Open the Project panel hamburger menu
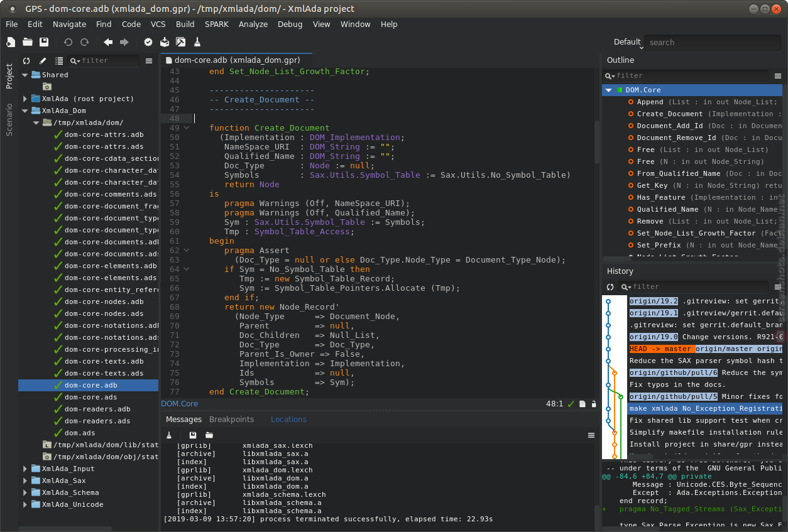Screen dimensions: 788x532 149,61
